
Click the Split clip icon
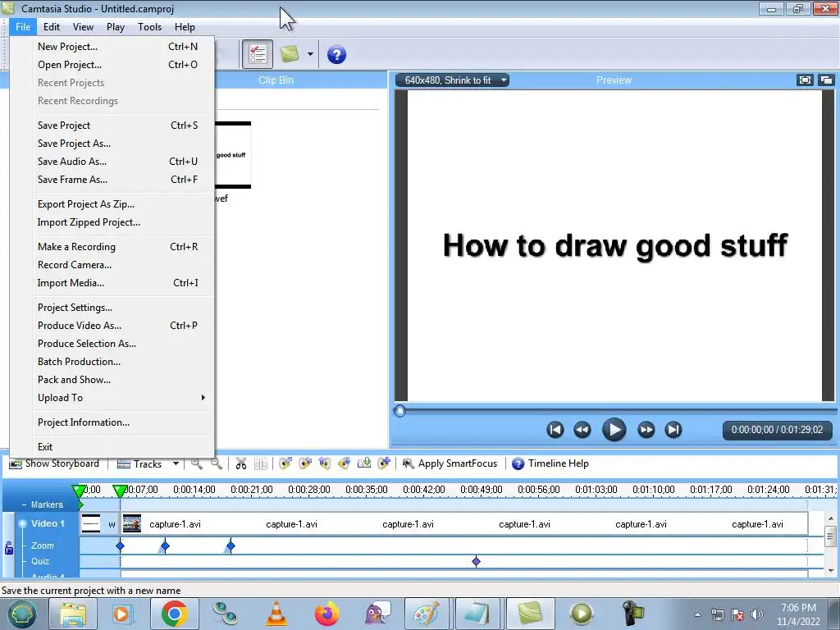click(261, 464)
